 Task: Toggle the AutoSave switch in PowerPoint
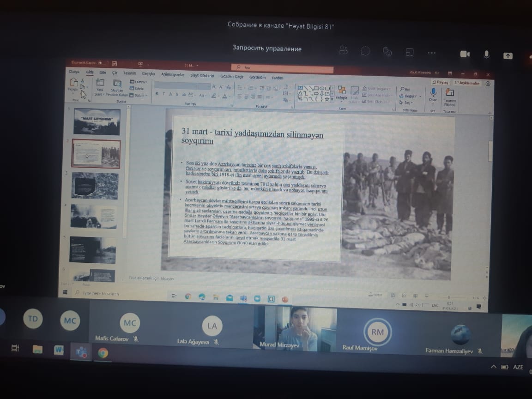coord(103,63)
